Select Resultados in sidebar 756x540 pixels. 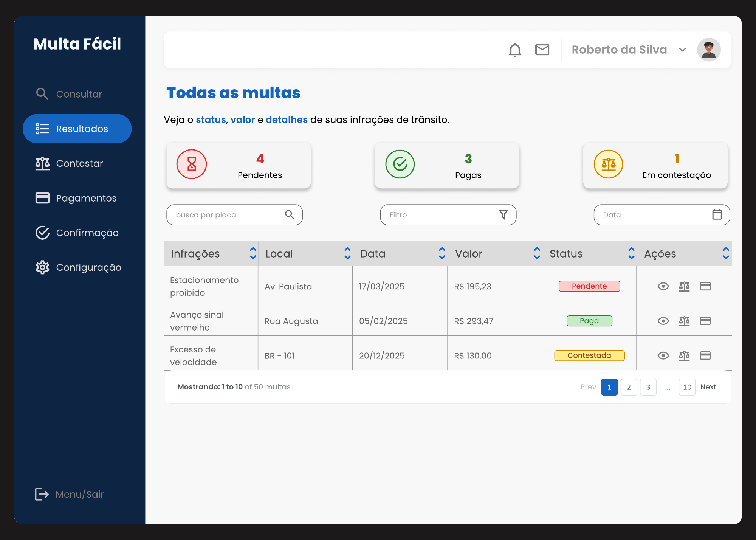coord(77,129)
